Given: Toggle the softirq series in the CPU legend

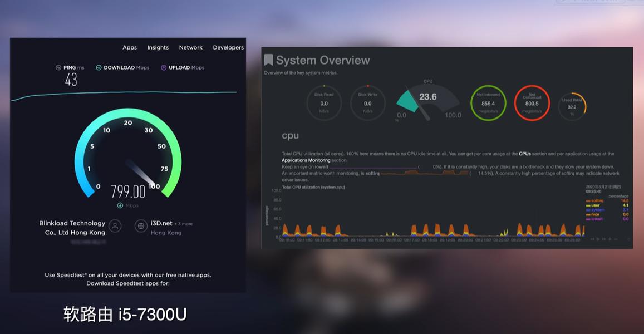Looking at the screenshot, I should pos(596,200).
